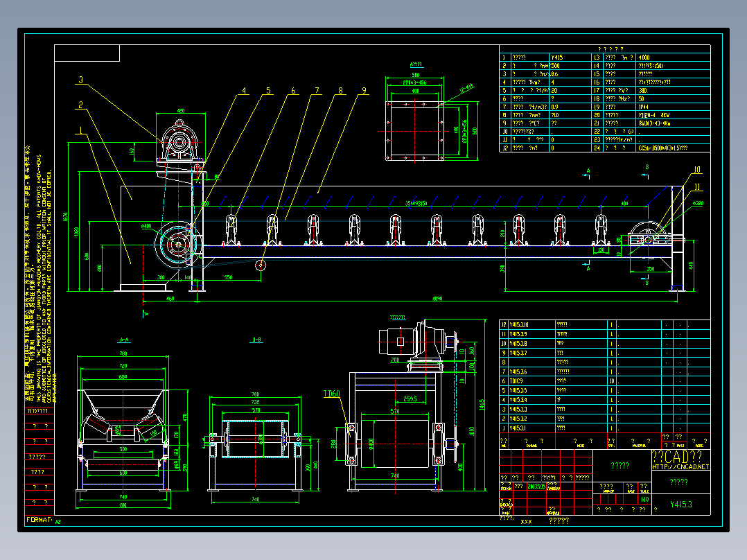
Task: Select the Y415.3.8 part code
Action: pyautogui.click(x=518, y=344)
